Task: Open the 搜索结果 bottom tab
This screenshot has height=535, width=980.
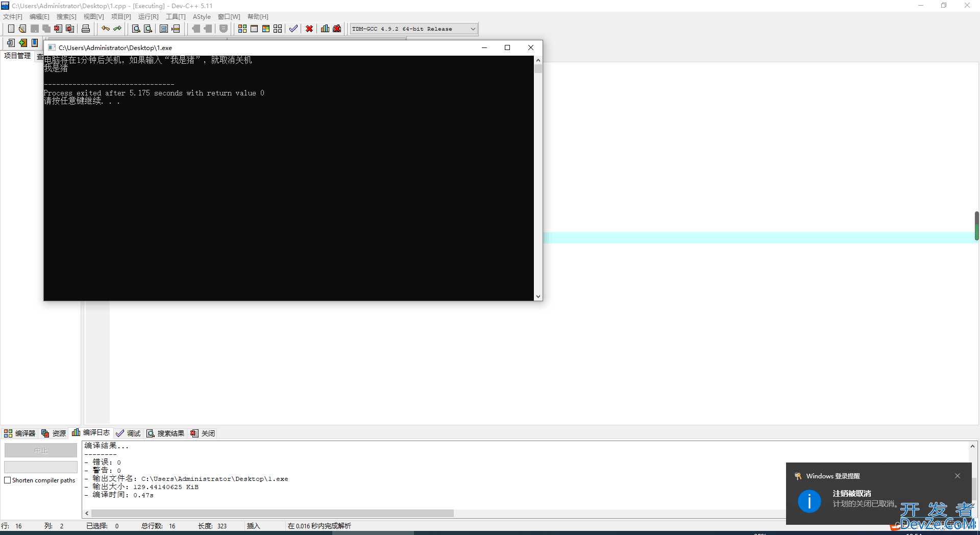Action: pyautogui.click(x=166, y=433)
